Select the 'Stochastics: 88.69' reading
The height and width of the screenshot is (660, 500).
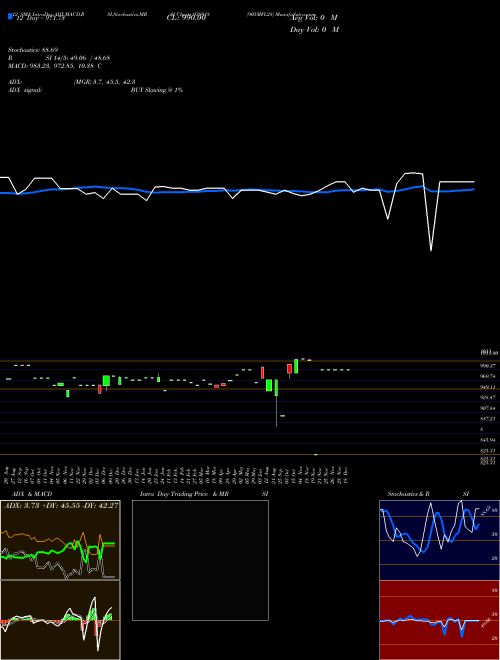(x=33, y=50)
